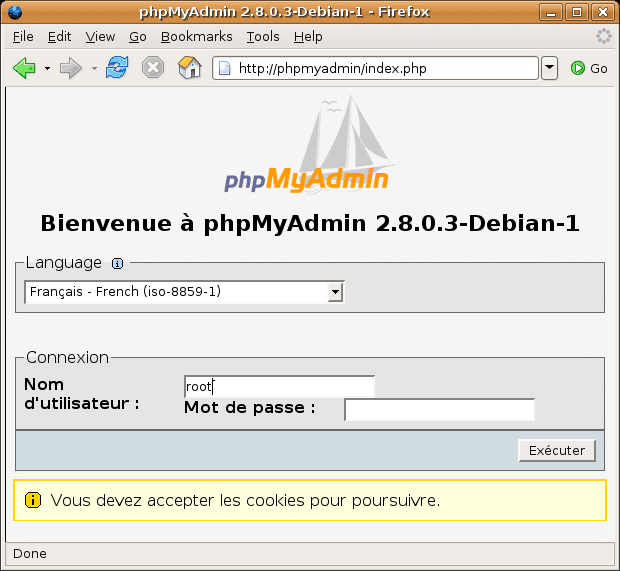
Task: Click the Done status bar text
Action: click(30, 554)
